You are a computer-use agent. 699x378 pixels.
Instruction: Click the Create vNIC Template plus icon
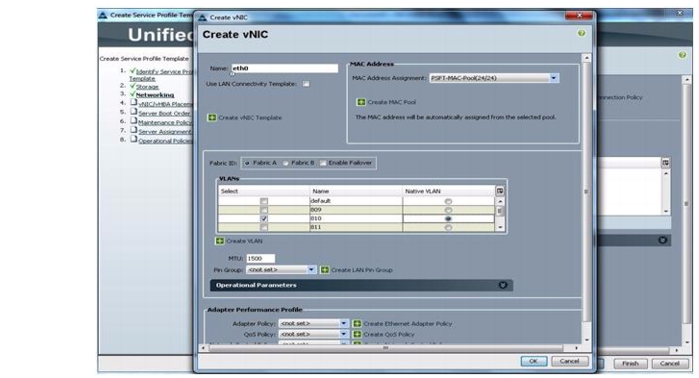click(212, 118)
